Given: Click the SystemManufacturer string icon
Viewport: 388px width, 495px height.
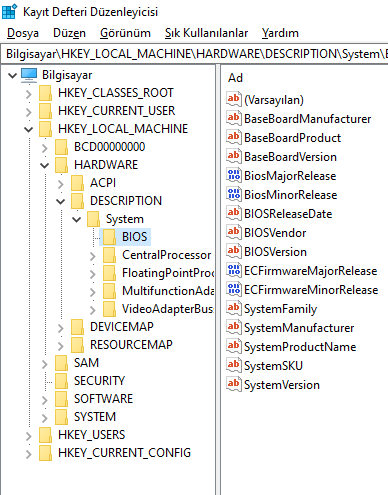Looking at the screenshot, I should tap(234, 327).
